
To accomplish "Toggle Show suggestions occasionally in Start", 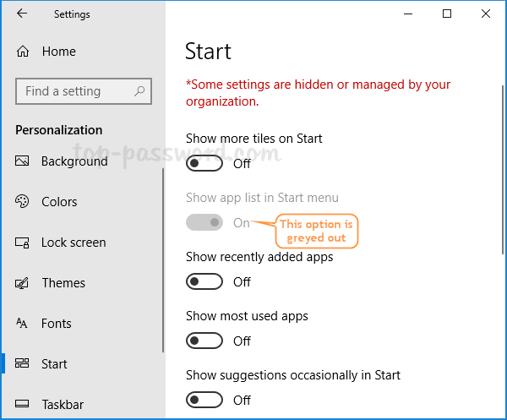I will click(x=204, y=400).
